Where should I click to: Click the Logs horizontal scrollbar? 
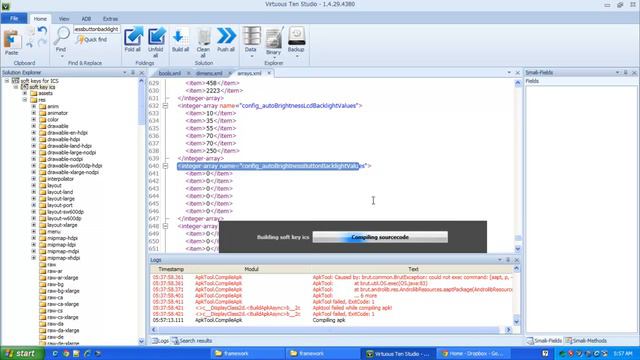(331, 329)
